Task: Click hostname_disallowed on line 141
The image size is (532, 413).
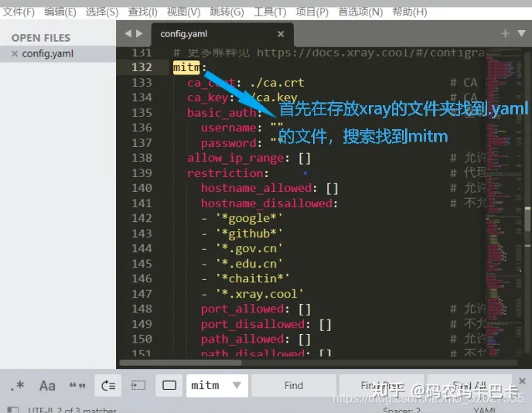Action: click(267, 203)
